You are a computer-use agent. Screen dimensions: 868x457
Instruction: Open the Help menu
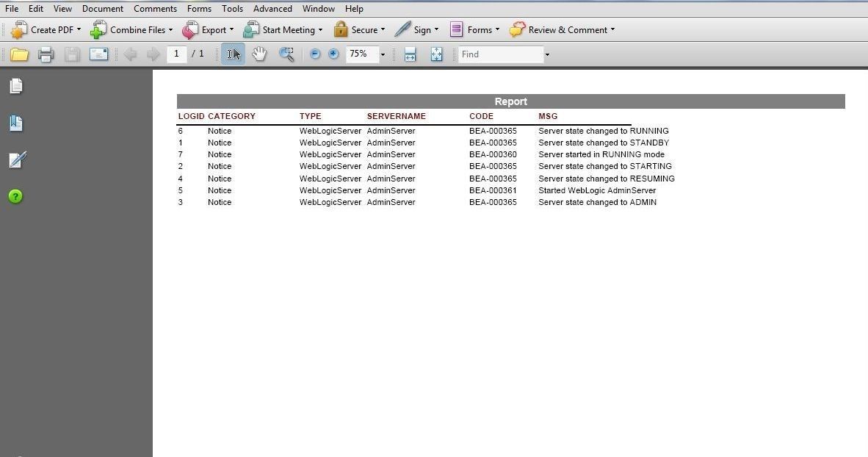354,9
